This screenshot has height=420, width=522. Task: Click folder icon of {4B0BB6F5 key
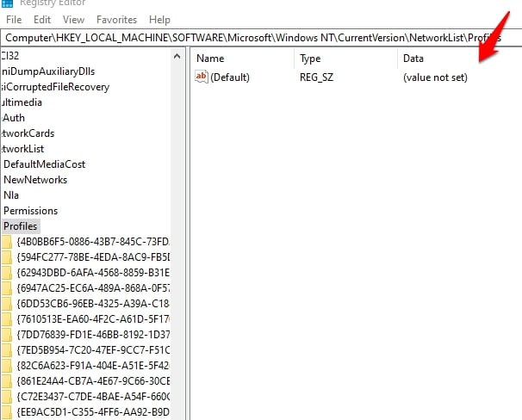tap(7, 242)
